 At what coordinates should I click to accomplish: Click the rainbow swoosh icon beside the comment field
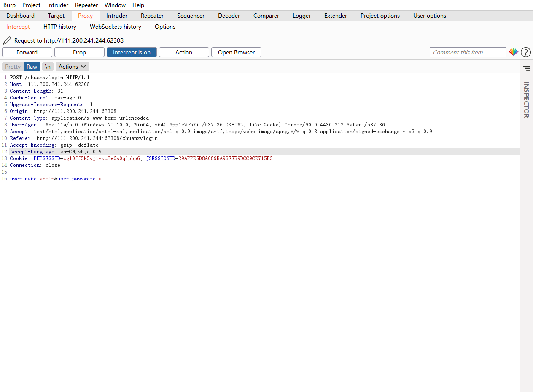(513, 52)
